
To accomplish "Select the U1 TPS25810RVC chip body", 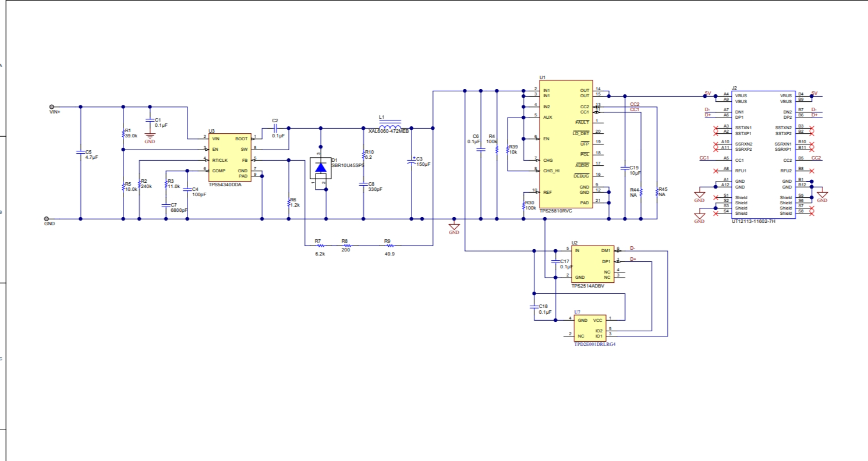I will tap(566, 144).
